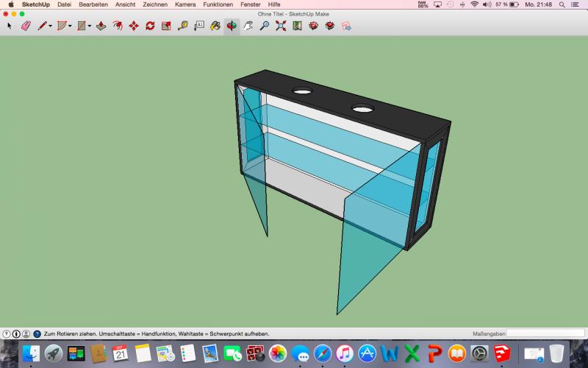
Task: Select the Paint Bucket tool
Action: tap(215, 26)
